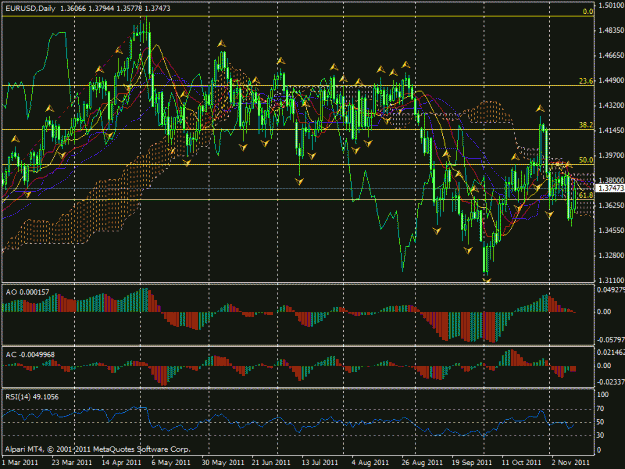Click the 23 Mar 2011 date label
625x469 pixels.
72,462
